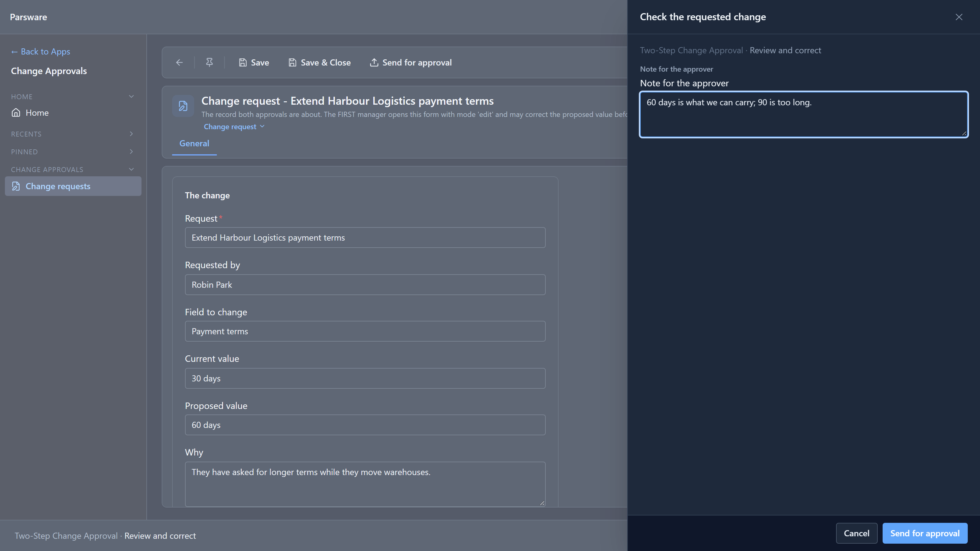Click the blue Send for approval button

[925, 533]
